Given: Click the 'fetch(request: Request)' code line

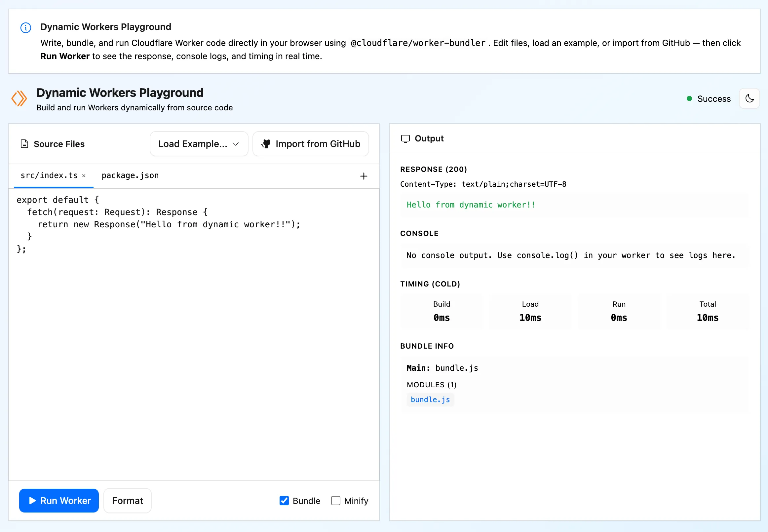Looking at the screenshot, I should (117, 212).
